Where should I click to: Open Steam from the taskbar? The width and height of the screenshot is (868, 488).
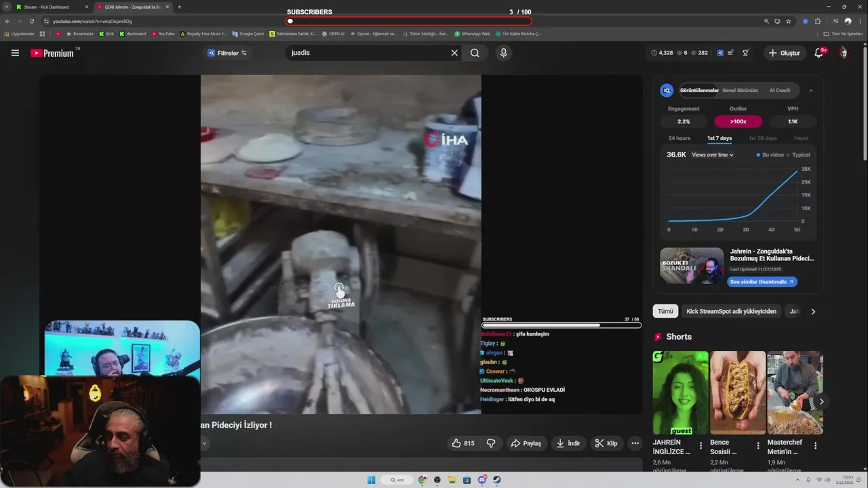point(496,480)
